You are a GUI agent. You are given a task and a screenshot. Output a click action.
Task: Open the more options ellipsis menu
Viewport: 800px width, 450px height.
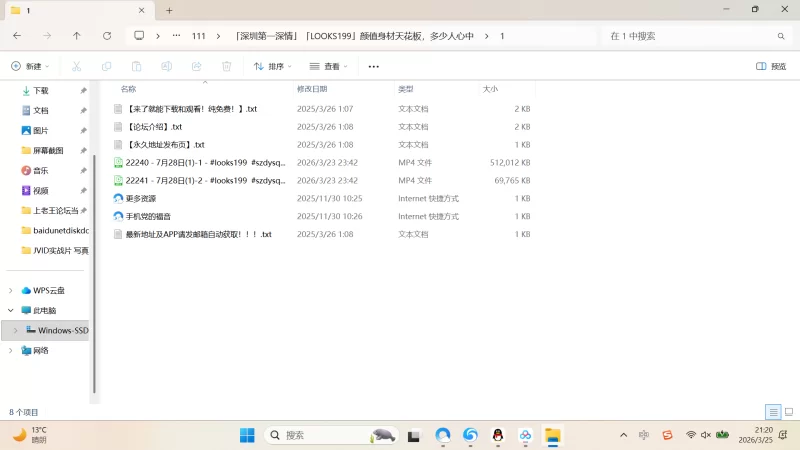pyautogui.click(x=374, y=66)
